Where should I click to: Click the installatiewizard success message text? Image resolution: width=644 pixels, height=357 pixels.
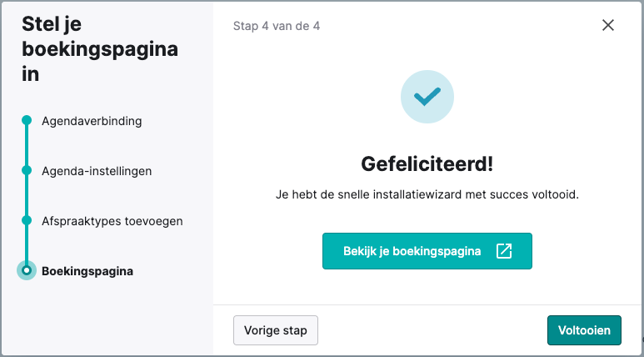427,194
